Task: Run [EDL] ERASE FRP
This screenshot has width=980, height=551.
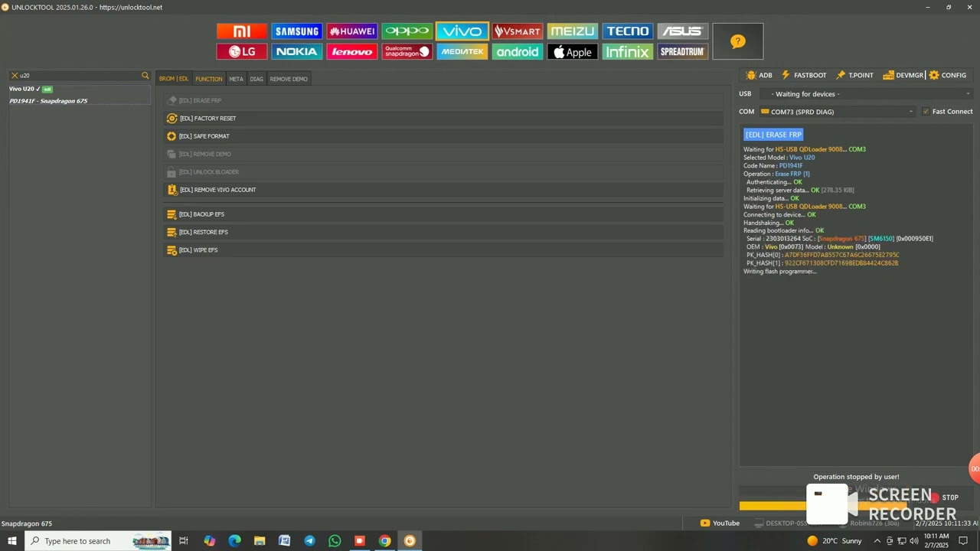Action: (x=444, y=100)
